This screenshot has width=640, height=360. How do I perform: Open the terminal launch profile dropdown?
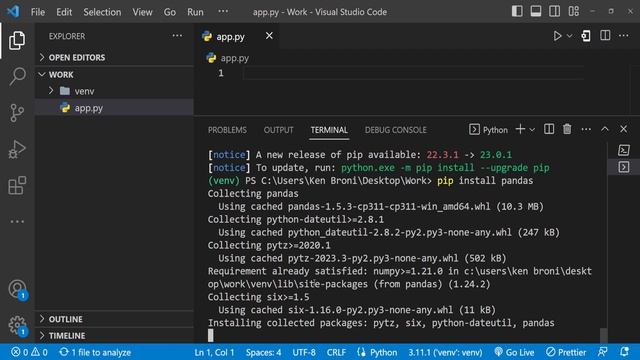coord(532,130)
